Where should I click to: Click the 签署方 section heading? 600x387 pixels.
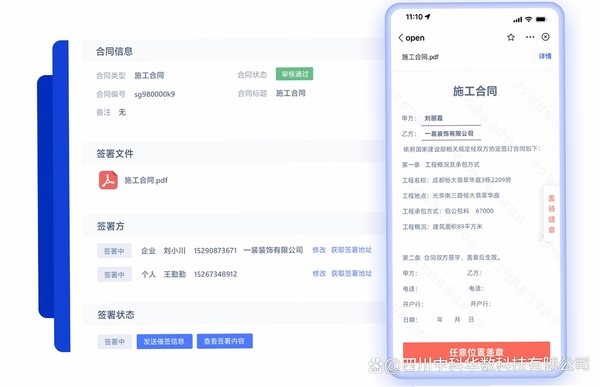(x=110, y=226)
